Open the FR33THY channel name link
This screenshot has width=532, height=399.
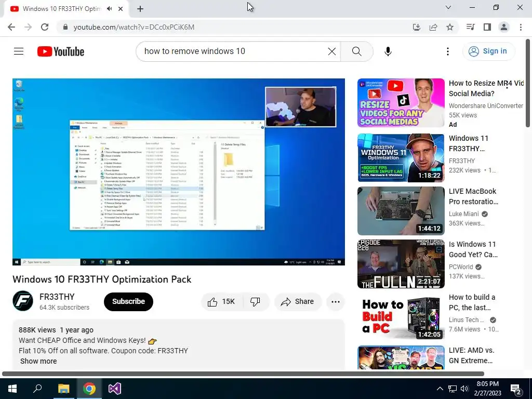(57, 297)
